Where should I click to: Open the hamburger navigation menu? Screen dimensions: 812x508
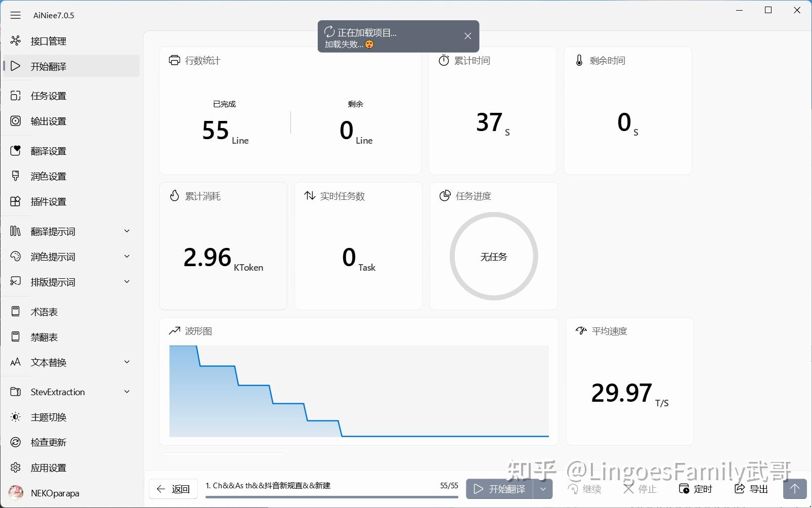[x=16, y=15]
